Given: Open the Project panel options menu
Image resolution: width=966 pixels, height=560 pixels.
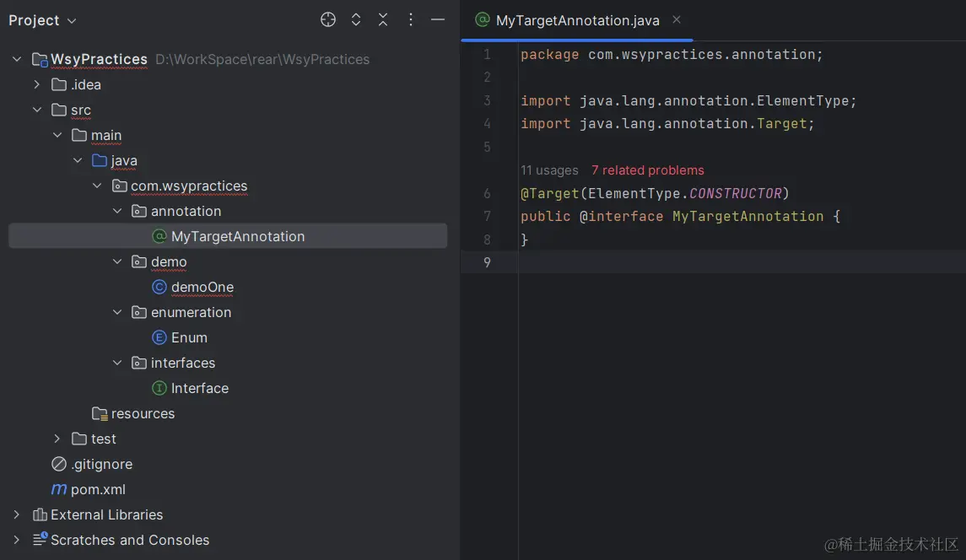Looking at the screenshot, I should coord(411,20).
